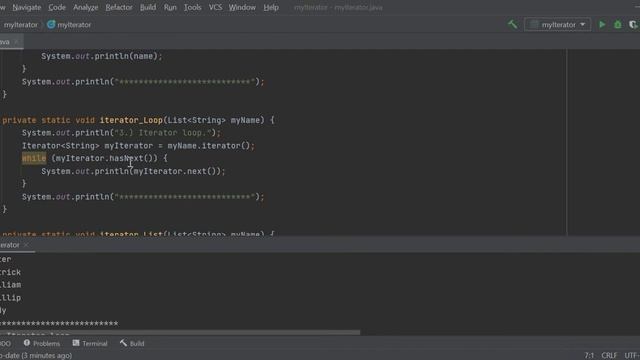Screen dimensions: 640x360
Task: Open the Analyze menu
Action: click(x=85, y=7)
